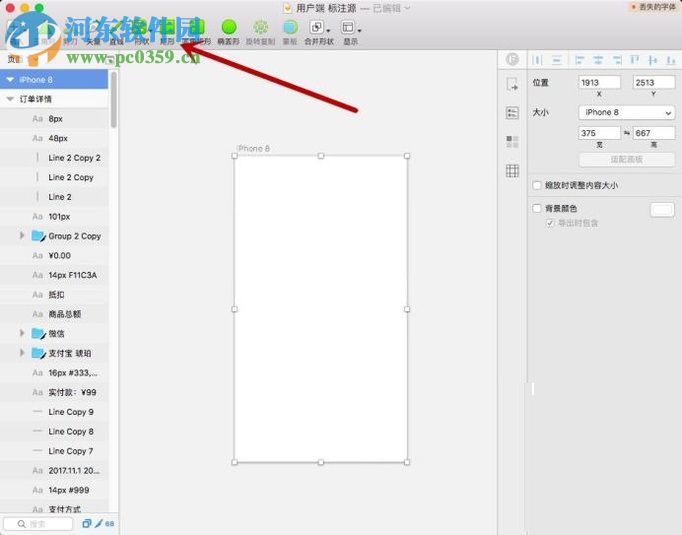682x535 pixels.
Task: Open the 合并形状 dropdown arrow
Action: pyautogui.click(x=328, y=31)
